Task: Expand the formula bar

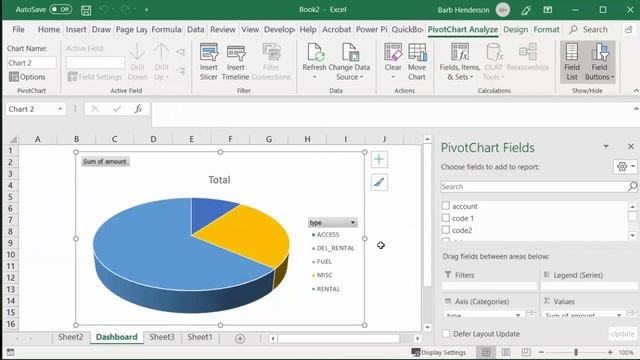Action: click(x=636, y=109)
